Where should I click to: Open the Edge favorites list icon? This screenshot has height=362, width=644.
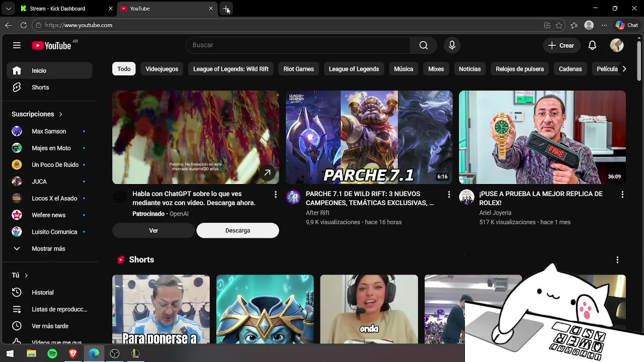(x=574, y=25)
